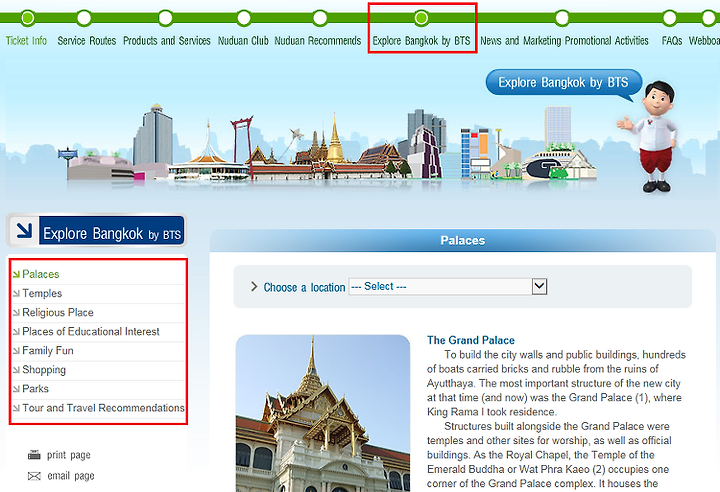The width and height of the screenshot is (720, 492).
Task: Open News and Marketing Promotional Activities
Action: (564, 40)
